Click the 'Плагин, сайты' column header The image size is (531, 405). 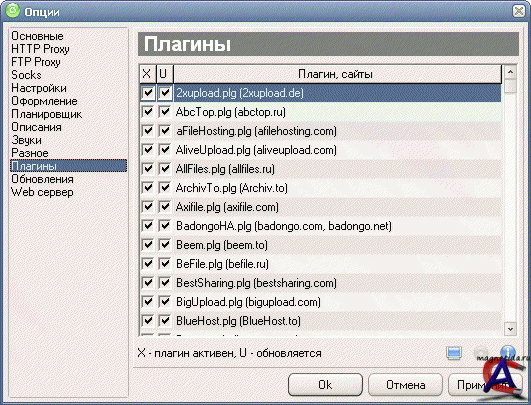click(x=337, y=74)
